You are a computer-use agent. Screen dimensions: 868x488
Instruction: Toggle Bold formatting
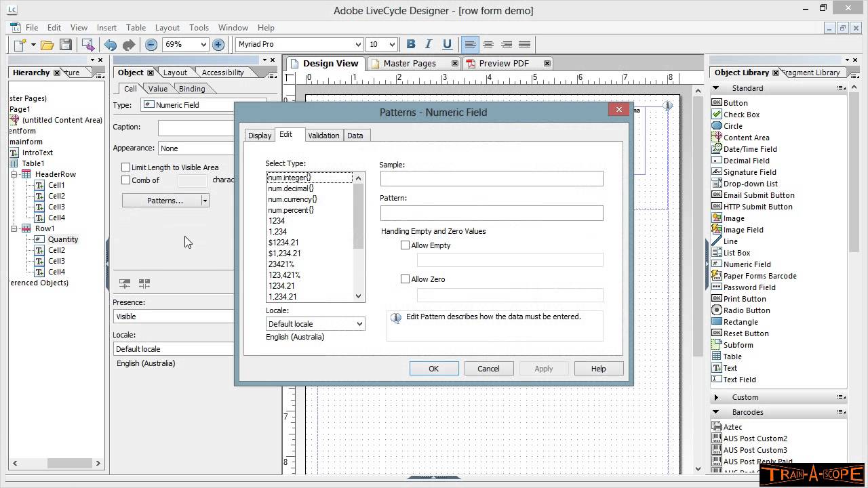[x=411, y=44]
